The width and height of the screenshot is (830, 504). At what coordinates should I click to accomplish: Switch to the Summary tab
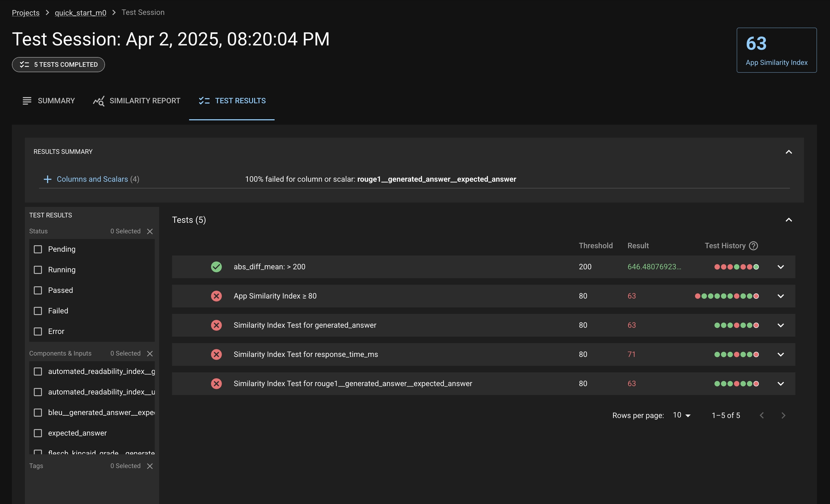49,101
